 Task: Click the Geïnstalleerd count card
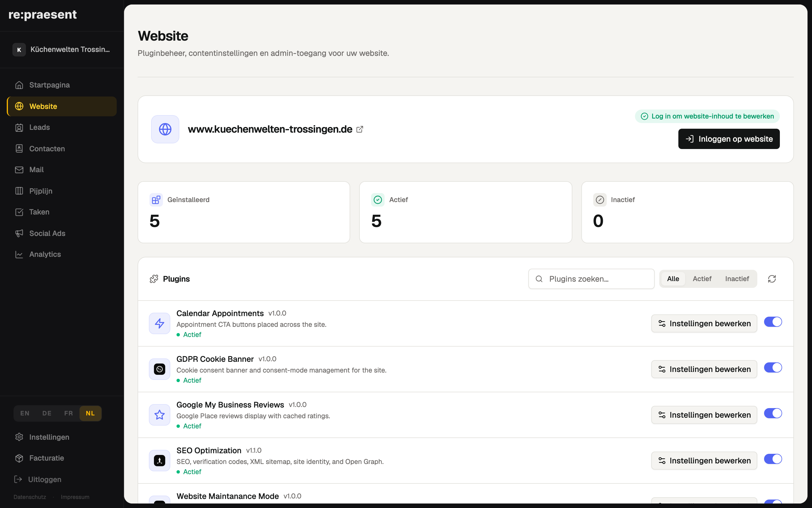tap(244, 212)
